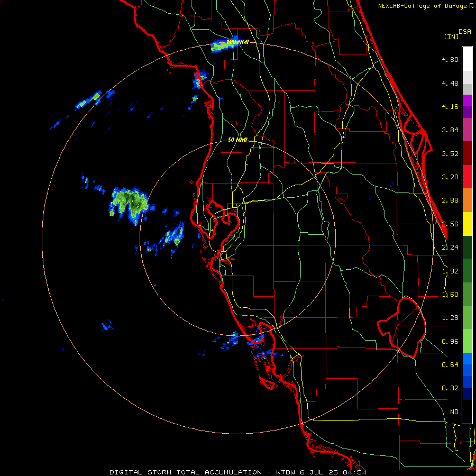Viewport: 476px width, 476px height.
Task: Pick the black ND swatch at scale bottom
Action: point(467,411)
